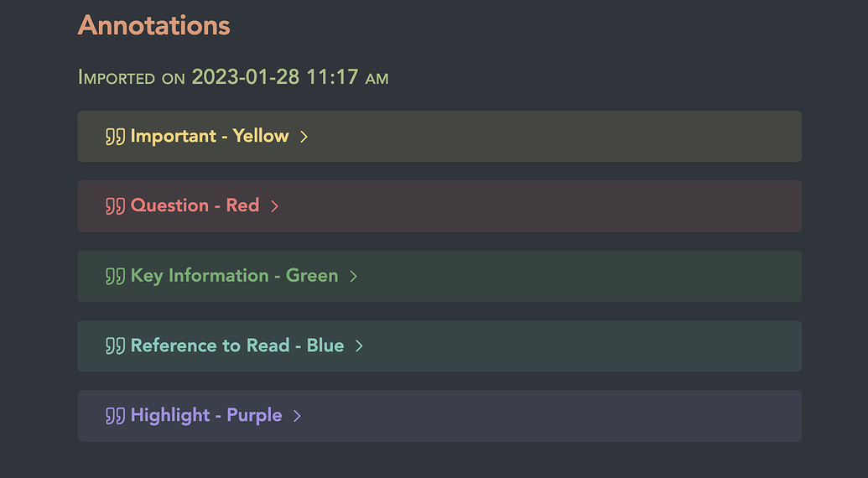Expand the Key Information - Green chevron

[x=354, y=276]
